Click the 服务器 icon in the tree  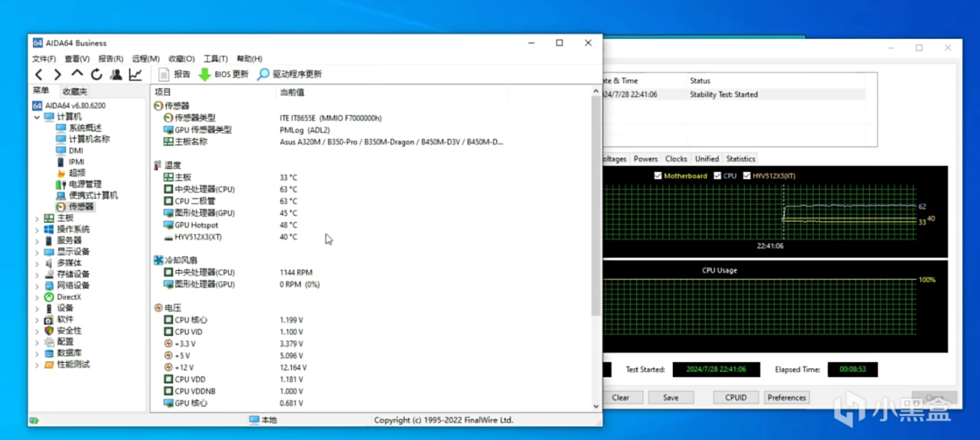coord(49,240)
